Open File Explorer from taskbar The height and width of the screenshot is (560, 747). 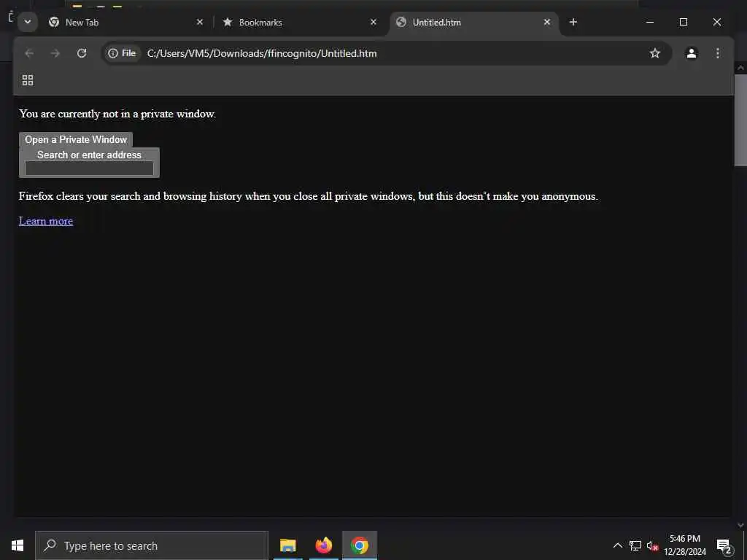coord(287,545)
